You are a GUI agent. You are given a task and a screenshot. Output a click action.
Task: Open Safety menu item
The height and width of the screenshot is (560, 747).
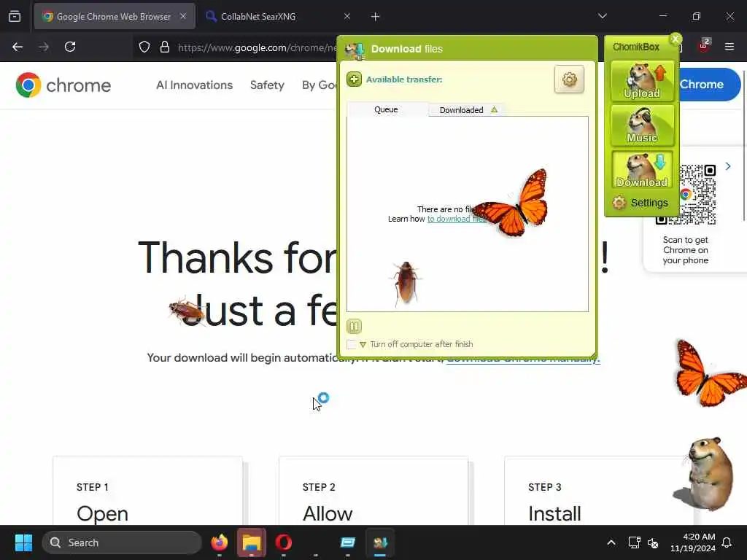tap(267, 85)
